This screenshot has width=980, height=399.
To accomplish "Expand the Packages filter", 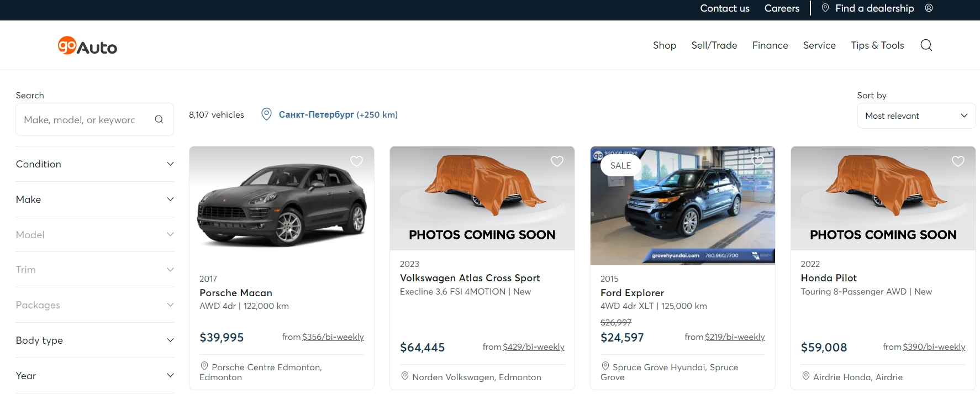I will point(95,305).
